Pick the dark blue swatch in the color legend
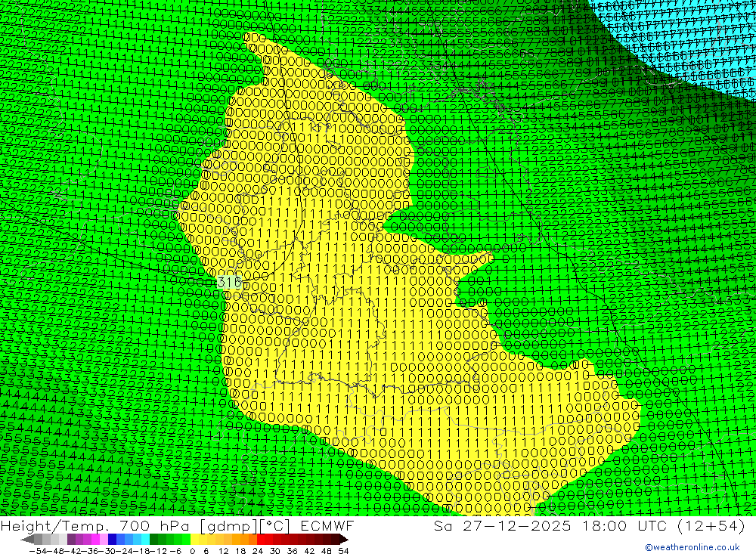The width and height of the screenshot is (756, 554). point(113,540)
